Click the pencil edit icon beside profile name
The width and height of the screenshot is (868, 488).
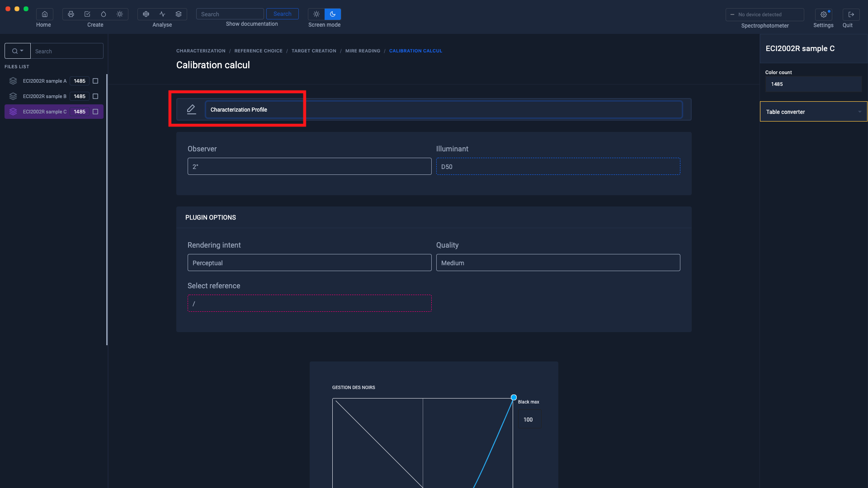(x=191, y=109)
